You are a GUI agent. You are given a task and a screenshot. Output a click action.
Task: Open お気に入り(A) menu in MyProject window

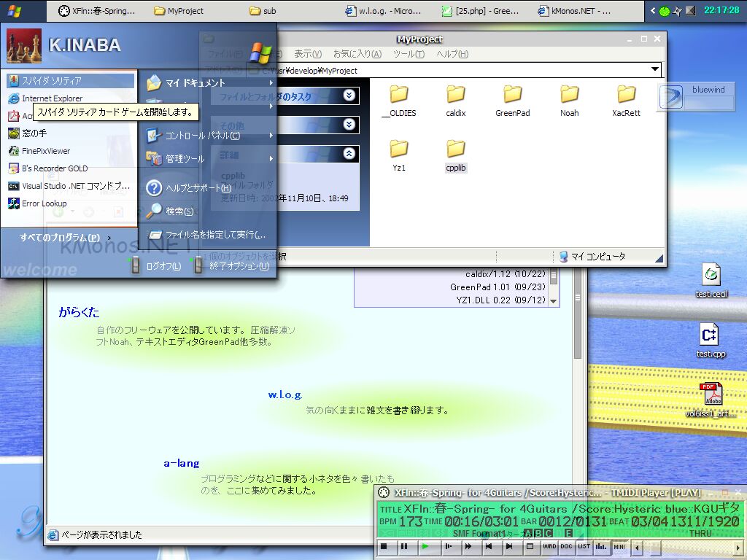357,54
